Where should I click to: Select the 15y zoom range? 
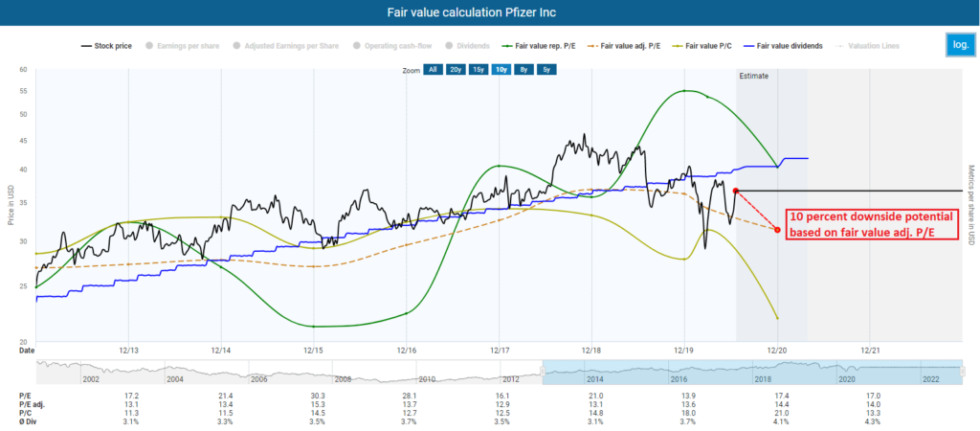coord(479,70)
